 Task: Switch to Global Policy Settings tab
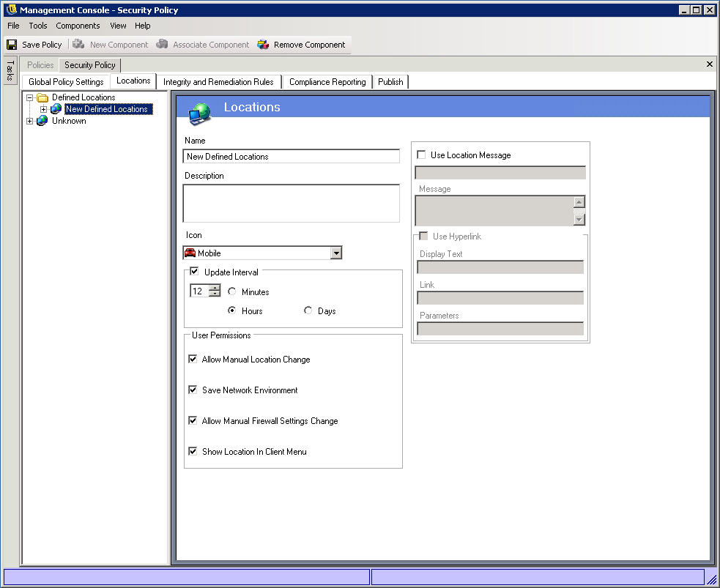point(66,82)
